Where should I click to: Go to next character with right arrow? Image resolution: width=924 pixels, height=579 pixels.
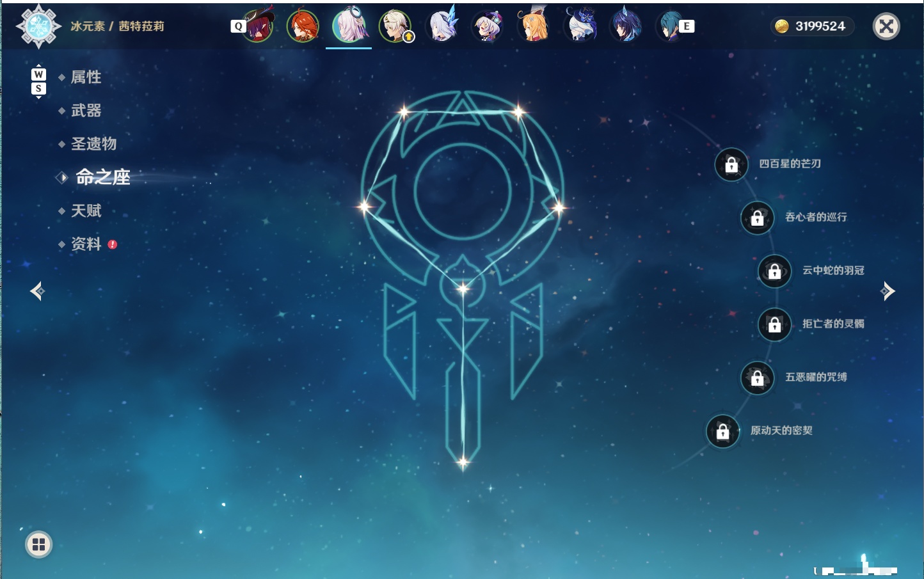point(888,291)
